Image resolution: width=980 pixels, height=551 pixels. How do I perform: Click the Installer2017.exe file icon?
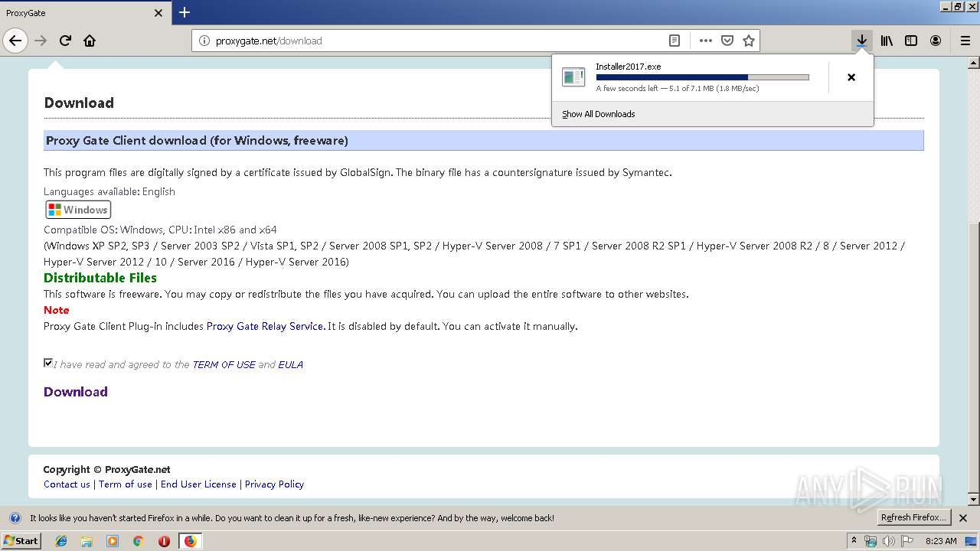[x=573, y=77]
